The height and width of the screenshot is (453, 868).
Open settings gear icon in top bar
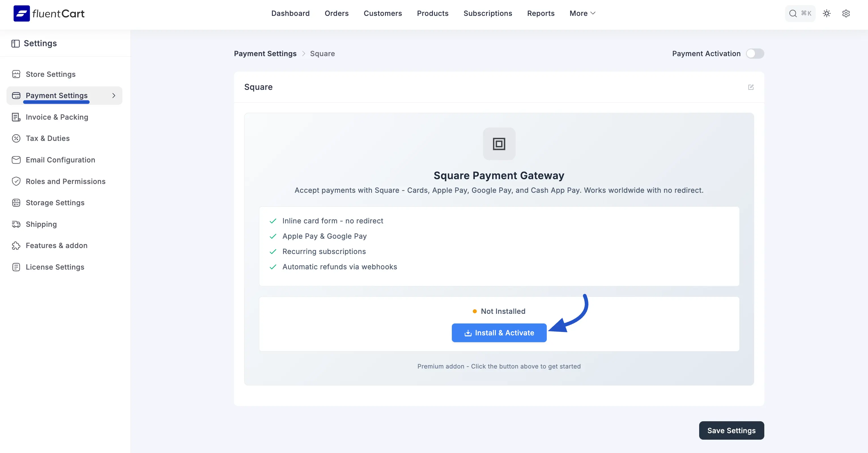(846, 14)
